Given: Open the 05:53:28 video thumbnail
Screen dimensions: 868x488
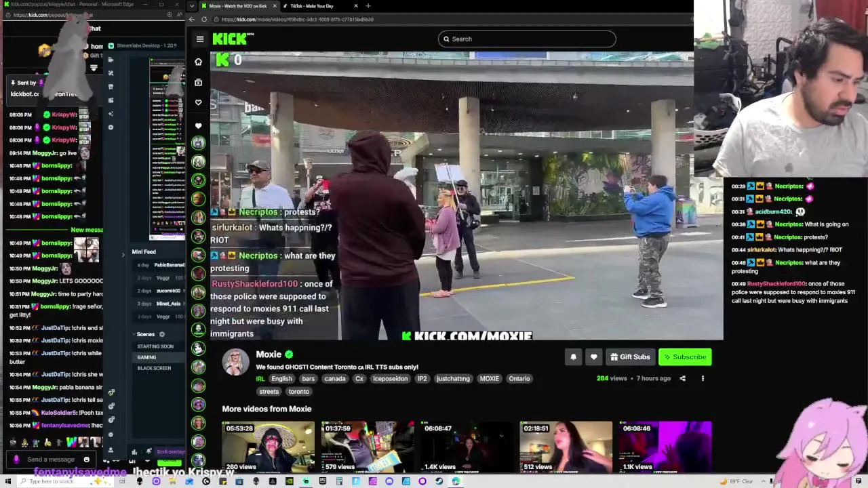Looking at the screenshot, I should tap(268, 447).
